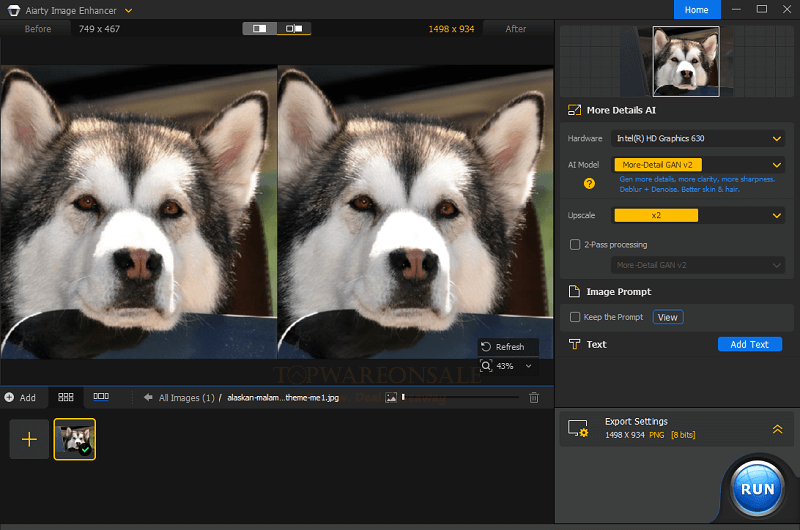Screen dimensions: 800x530
Task: Select the More-Detail GAN v2 model chip
Action: pyautogui.click(x=658, y=165)
